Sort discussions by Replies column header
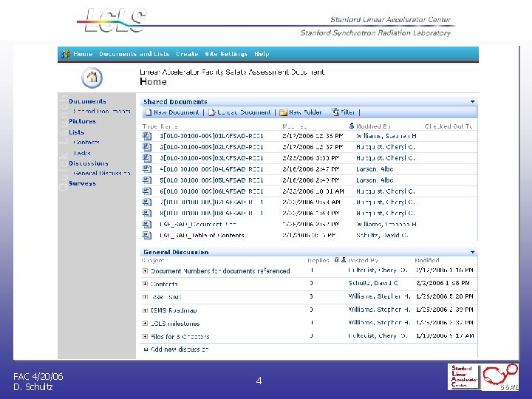The width and height of the screenshot is (532, 399). pos(318,260)
